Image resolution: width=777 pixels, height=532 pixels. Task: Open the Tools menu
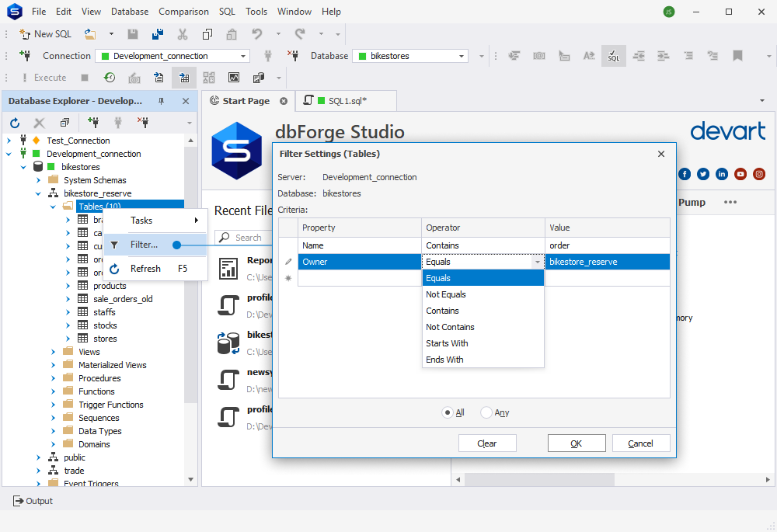tap(256, 12)
